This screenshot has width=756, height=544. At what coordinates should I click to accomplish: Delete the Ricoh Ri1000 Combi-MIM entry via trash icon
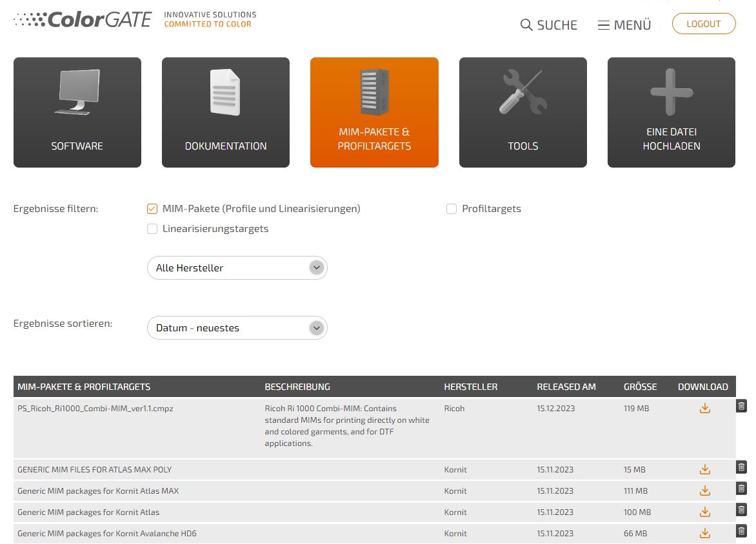tap(741, 406)
